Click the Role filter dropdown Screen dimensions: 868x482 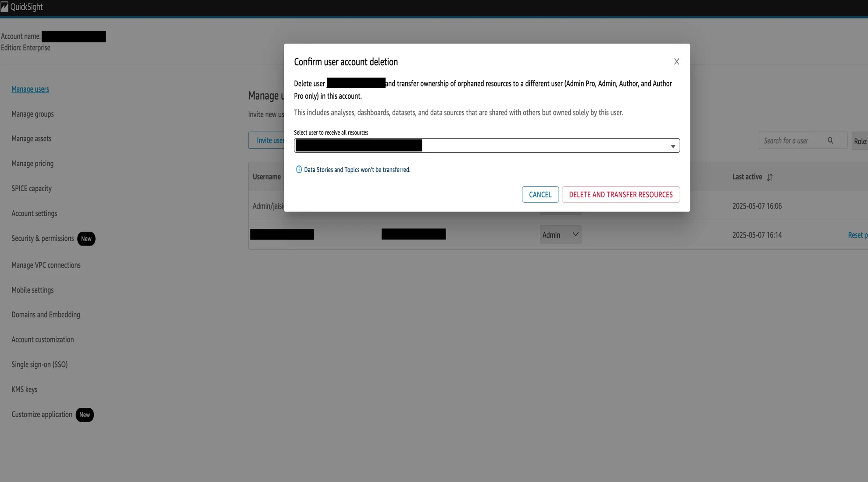tap(860, 141)
